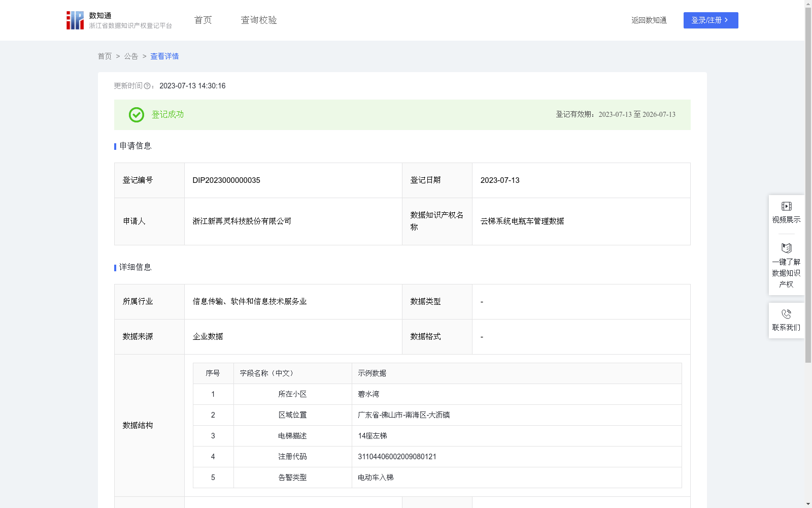
Task: Click 首页 in the breadcrumb
Action: (105, 56)
